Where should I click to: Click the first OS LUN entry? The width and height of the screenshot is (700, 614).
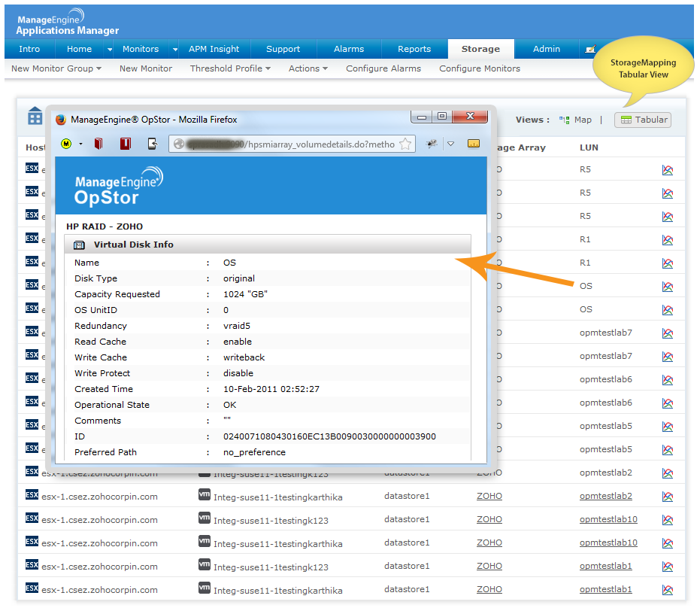586,286
